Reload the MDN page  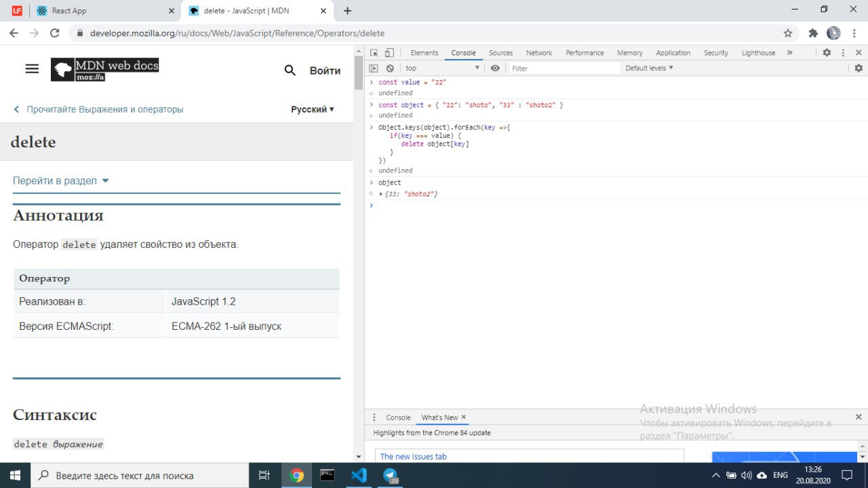pyautogui.click(x=56, y=33)
